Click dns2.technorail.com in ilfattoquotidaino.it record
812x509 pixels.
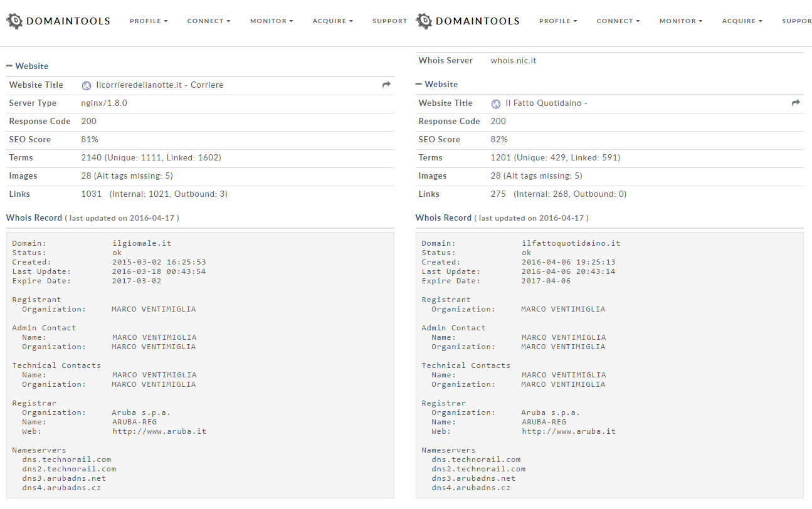tap(478, 469)
